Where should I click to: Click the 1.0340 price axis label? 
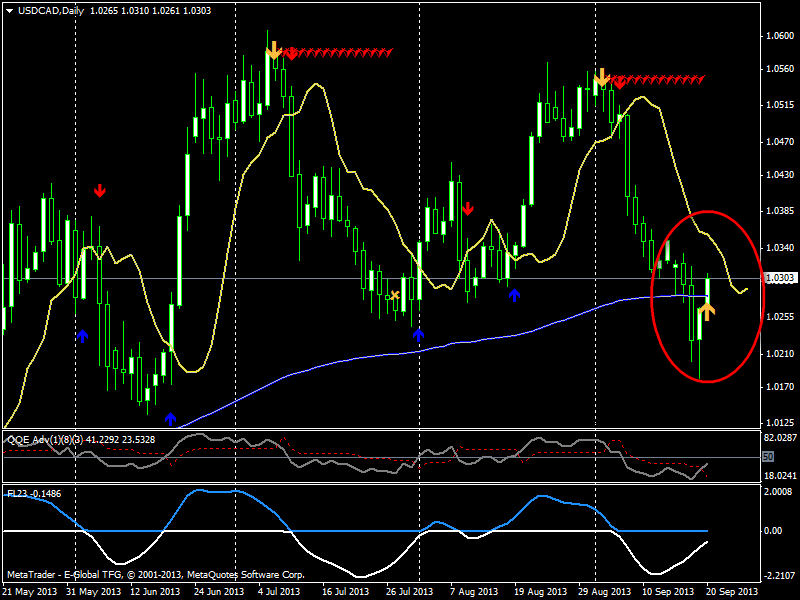click(780, 247)
